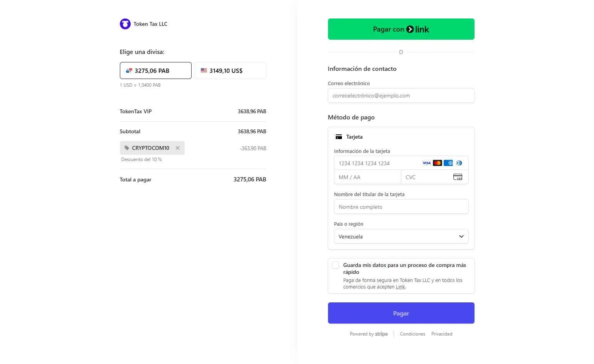
Task: Submit payment with the purple Pagar button
Action: [x=401, y=313]
